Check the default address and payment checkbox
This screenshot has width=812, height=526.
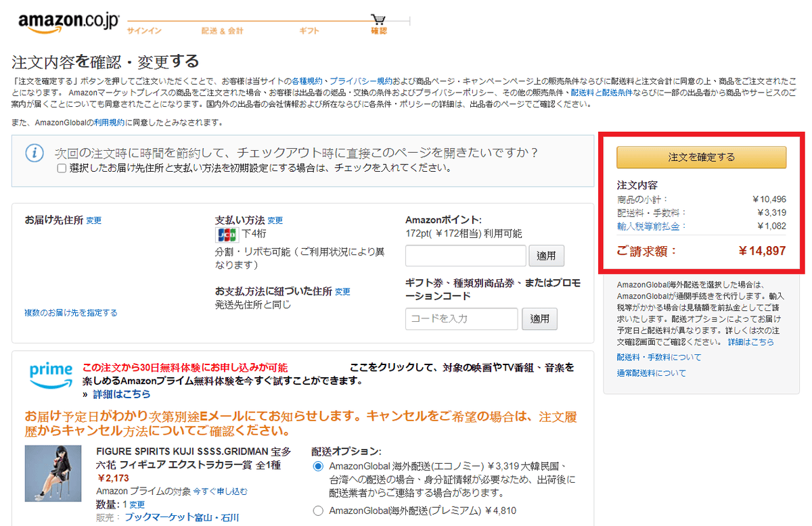point(62,168)
